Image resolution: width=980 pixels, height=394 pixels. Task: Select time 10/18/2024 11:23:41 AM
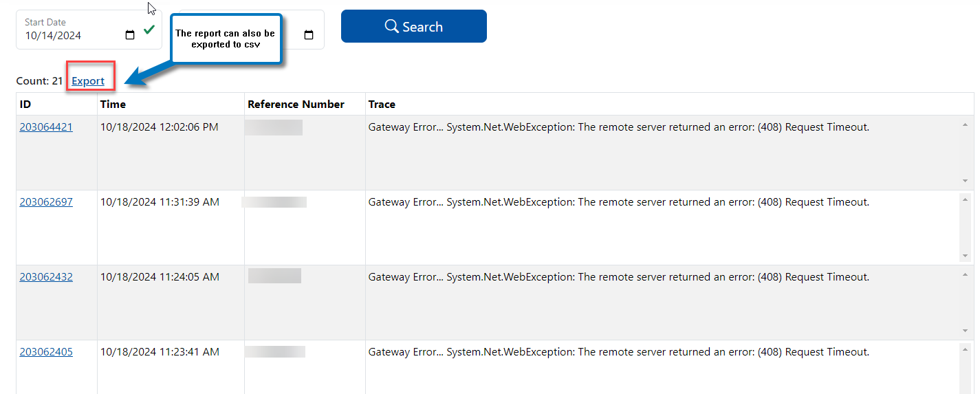click(x=160, y=351)
